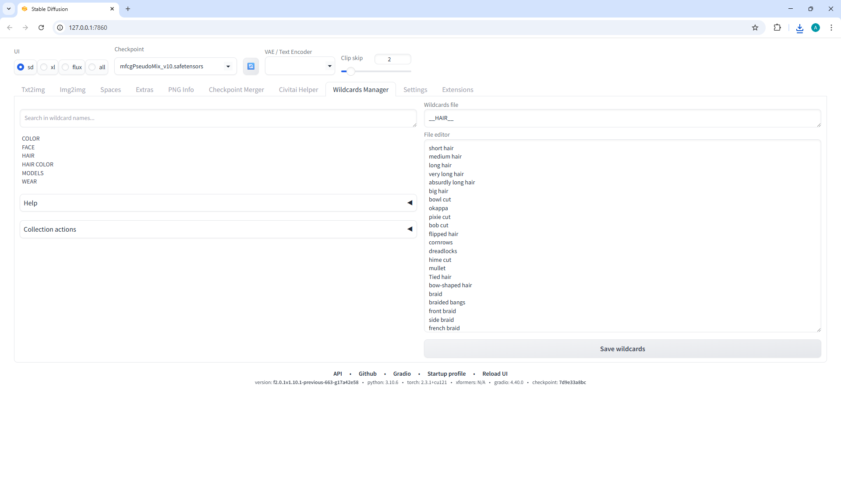The image size is (841, 504).
Task: Open new browser tab with plus icon
Action: pyautogui.click(x=128, y=9)
